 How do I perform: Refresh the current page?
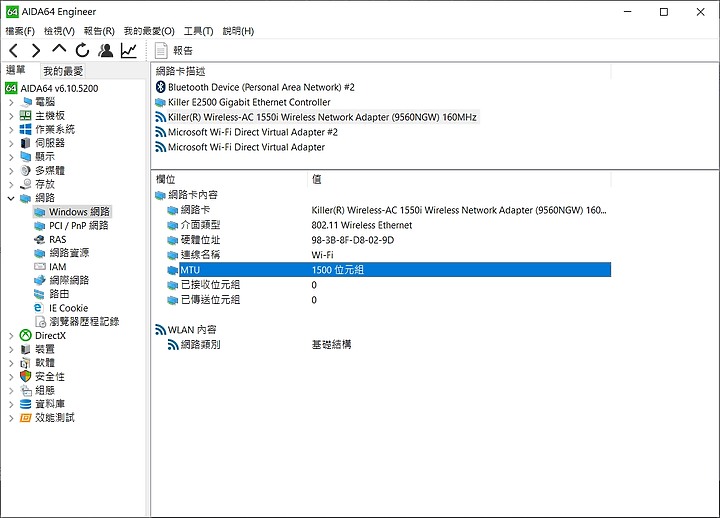(x=82, y=50)
